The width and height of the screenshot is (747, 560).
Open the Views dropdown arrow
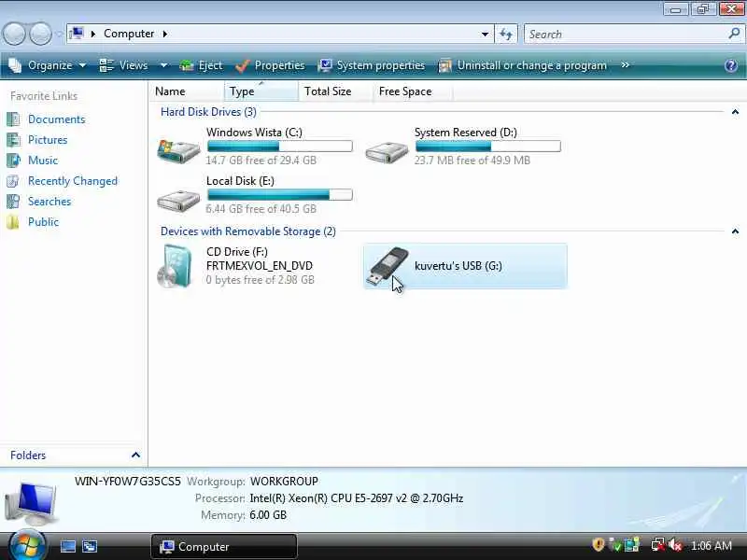[x=163, y=65]
